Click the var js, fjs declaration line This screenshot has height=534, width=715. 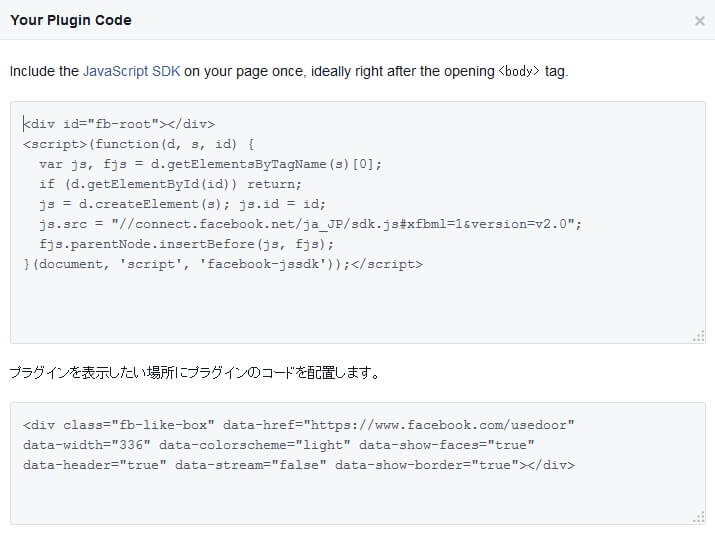[x=211, y=164]
